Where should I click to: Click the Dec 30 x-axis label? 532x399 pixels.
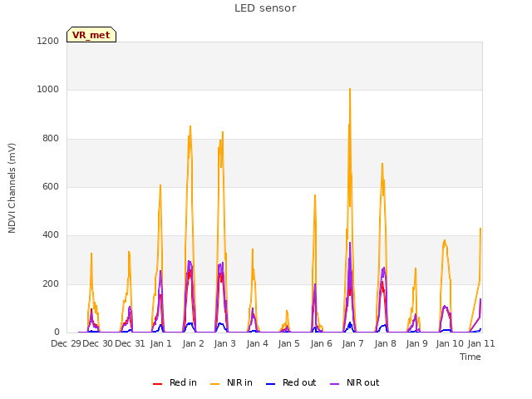[98, 343]
